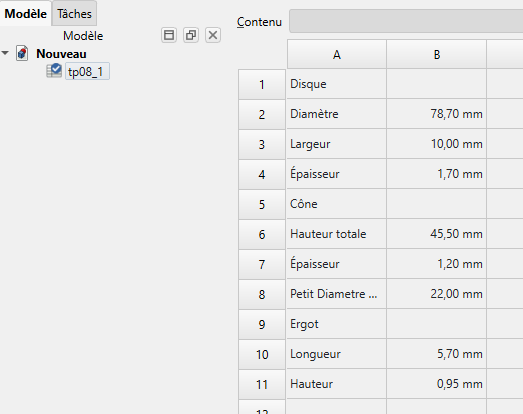Screen dimensions: 523x414
Task: Select the Nouveau document label
Action: point(61,54)
